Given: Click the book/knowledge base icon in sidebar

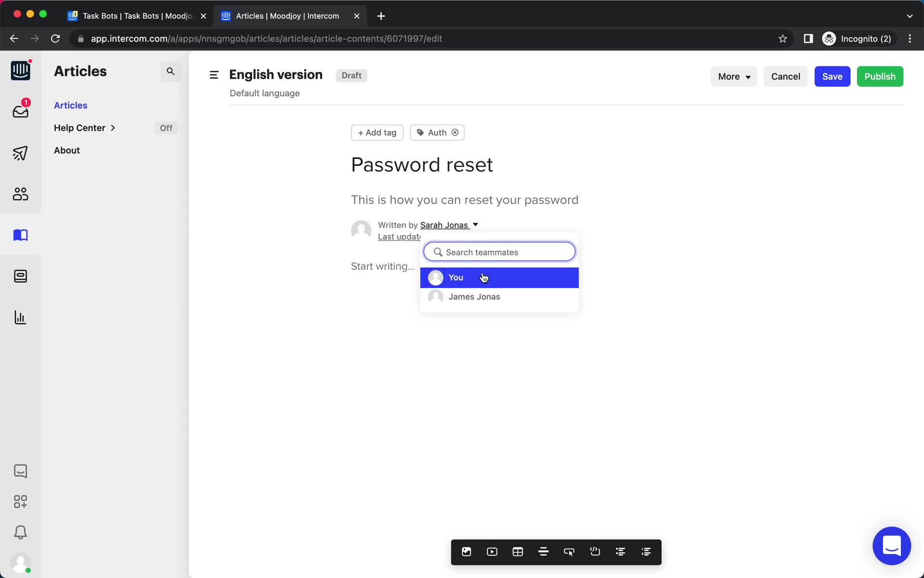Looking at the screenshot, I should tap(20, 235).
